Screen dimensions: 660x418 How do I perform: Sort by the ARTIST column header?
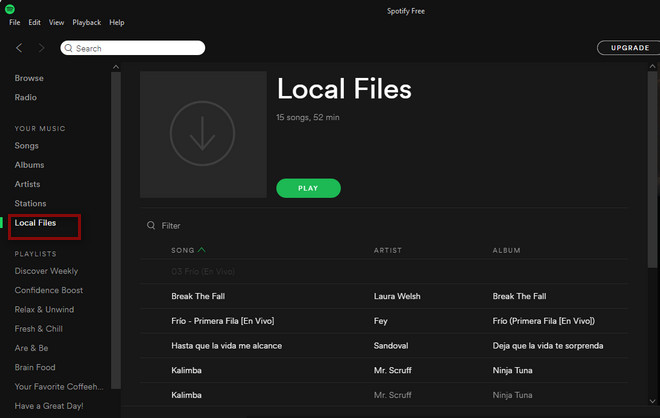click(388, 250)
